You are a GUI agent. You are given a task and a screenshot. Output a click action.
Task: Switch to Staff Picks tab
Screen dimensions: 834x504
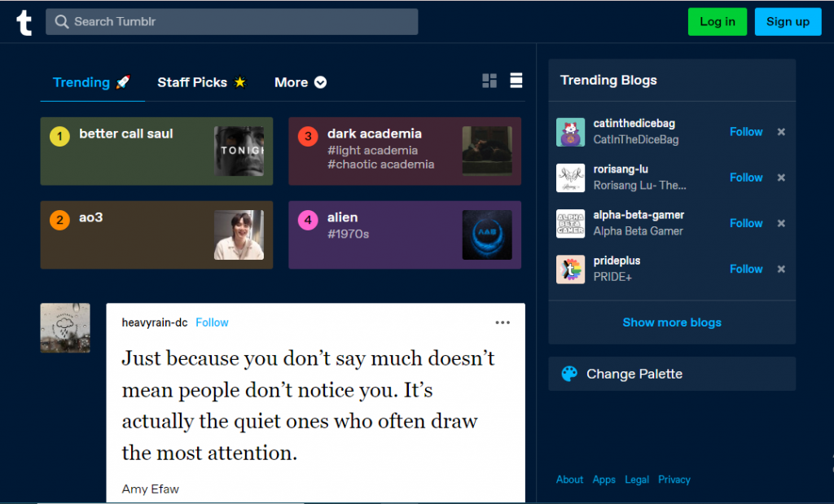click(x=202, y=82)
